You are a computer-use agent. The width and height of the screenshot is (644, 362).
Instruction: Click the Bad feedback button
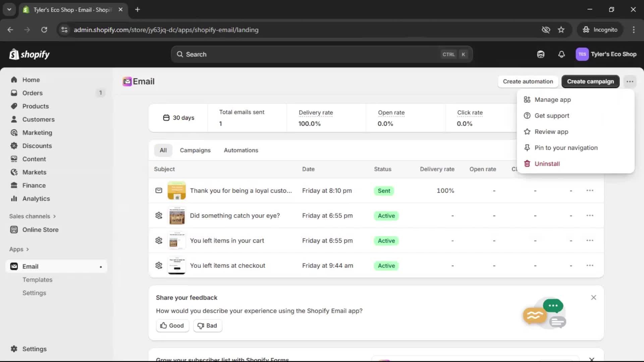(x=208, y=326)
